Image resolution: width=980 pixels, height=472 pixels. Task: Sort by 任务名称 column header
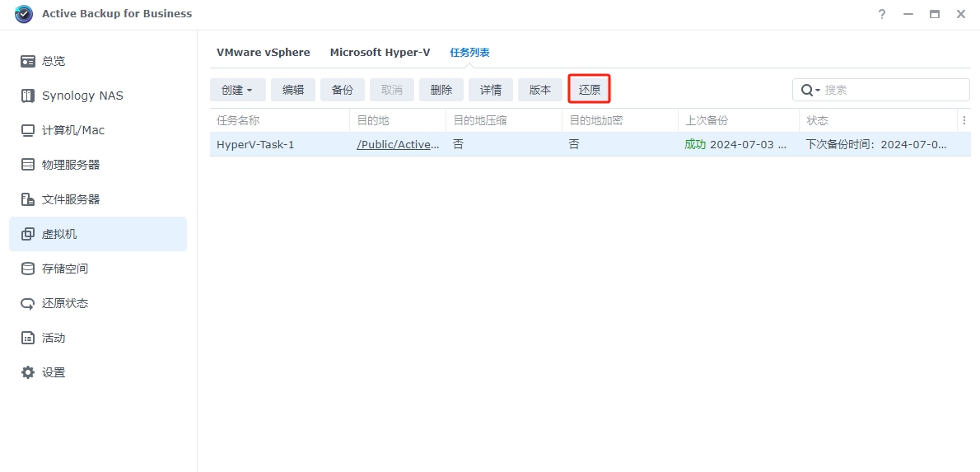pos(238,120)
